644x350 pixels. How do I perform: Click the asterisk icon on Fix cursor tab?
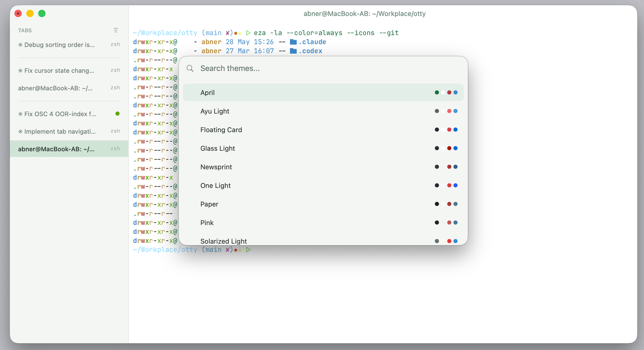(20, 70)
